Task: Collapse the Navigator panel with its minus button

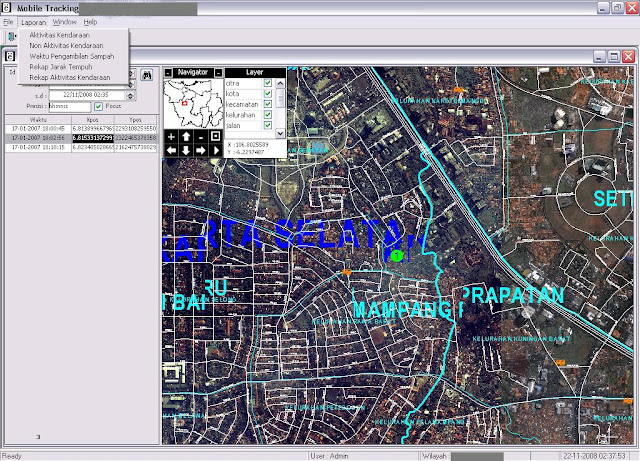Action: coord(168,72)
